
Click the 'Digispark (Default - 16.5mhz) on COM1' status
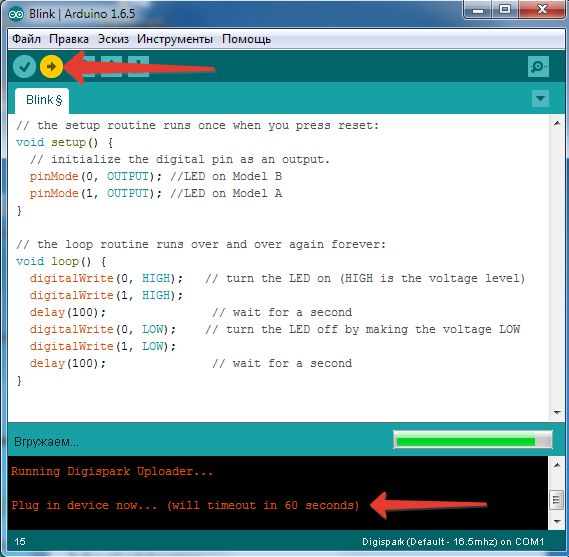point(453,542)
